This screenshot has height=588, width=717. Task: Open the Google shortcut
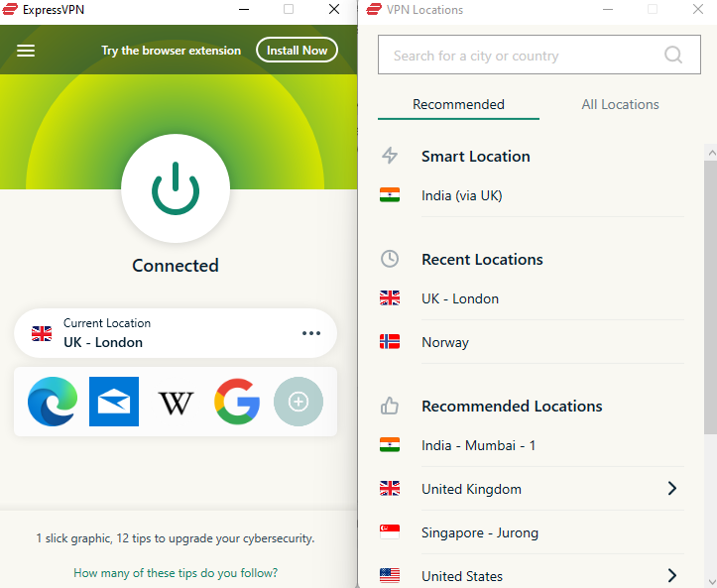237,402
